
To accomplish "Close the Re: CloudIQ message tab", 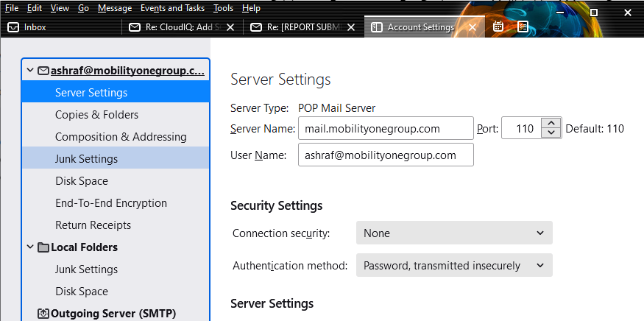I will pos(230,27).
